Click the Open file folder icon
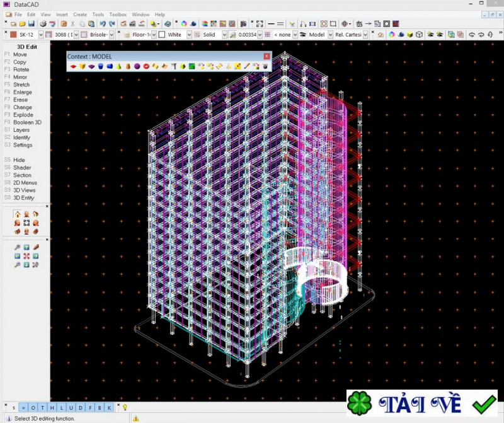Screen dimensions: 504x423 (22, 24)
